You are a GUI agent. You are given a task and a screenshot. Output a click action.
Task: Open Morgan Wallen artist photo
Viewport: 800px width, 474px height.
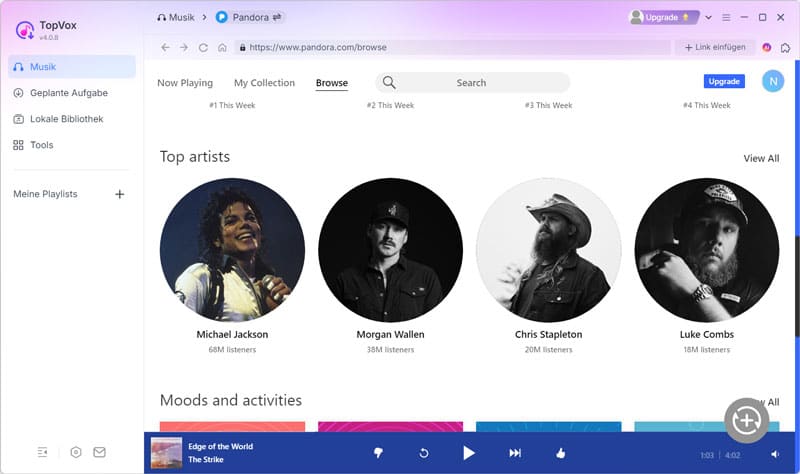click(390, 250)
